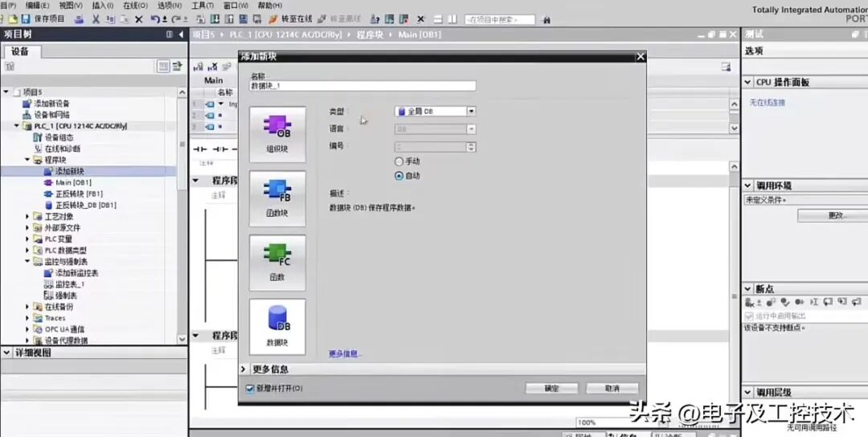Open the 插入(I) menu
This screenshot has width=868, height=437.
point(102,6)
